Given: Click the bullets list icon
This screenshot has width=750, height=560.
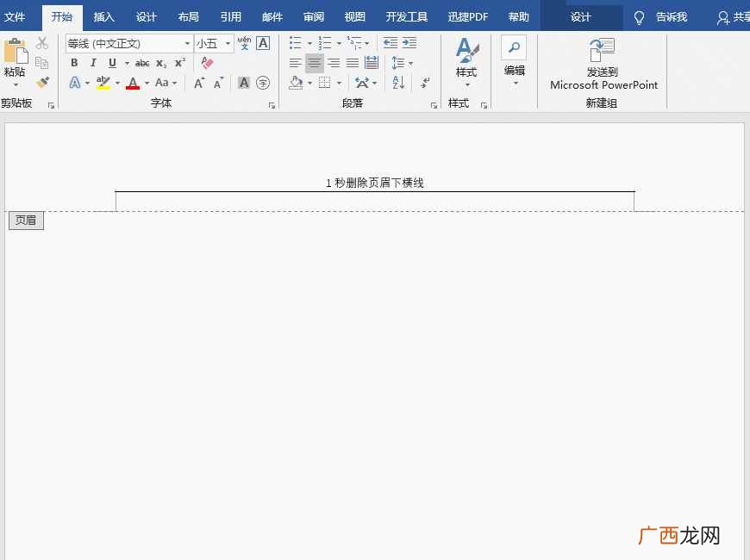Looking at the screenshot, I should pyautogui.click(x=295, y=43).
